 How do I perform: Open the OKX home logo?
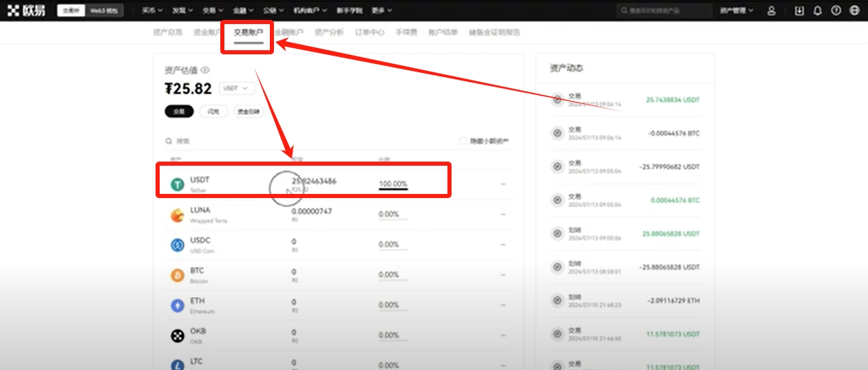pos(27,10)
